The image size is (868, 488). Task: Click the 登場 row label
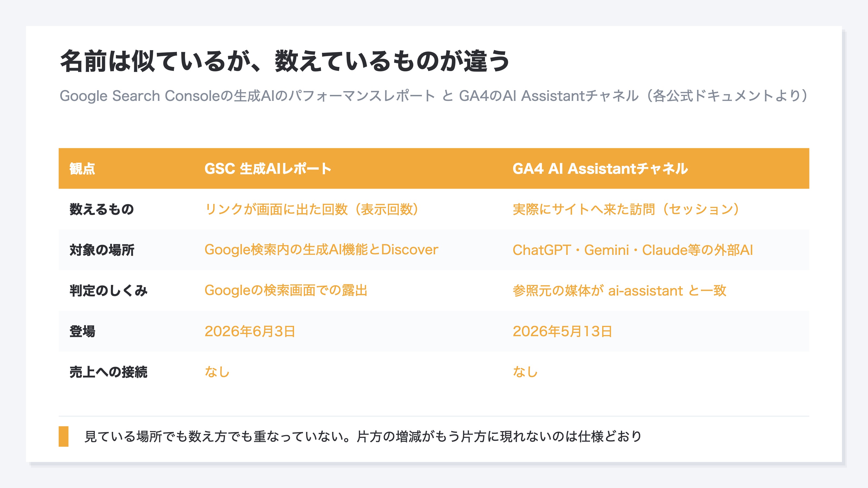tap(82, 331)
